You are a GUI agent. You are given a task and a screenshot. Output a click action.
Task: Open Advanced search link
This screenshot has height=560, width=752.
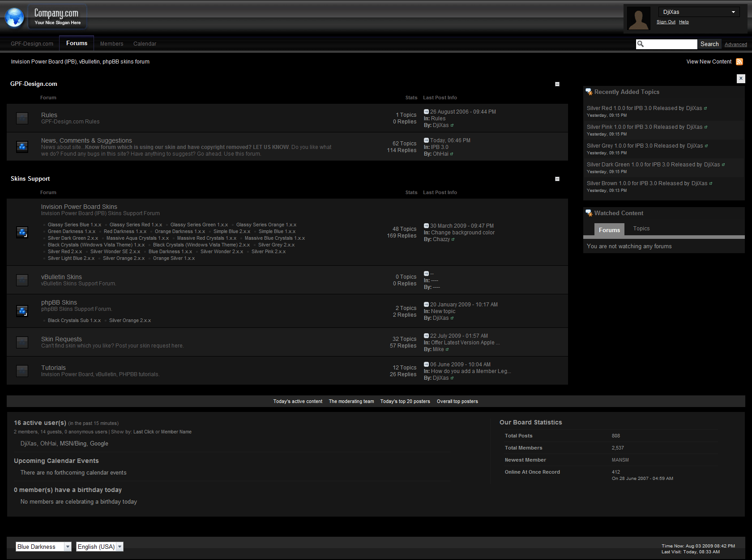point(736,44)
